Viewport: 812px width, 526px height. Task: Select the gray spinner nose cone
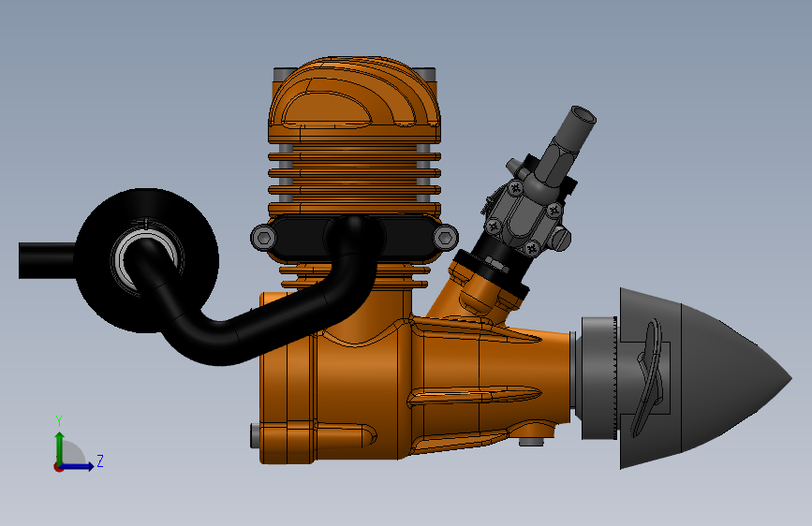705,378
